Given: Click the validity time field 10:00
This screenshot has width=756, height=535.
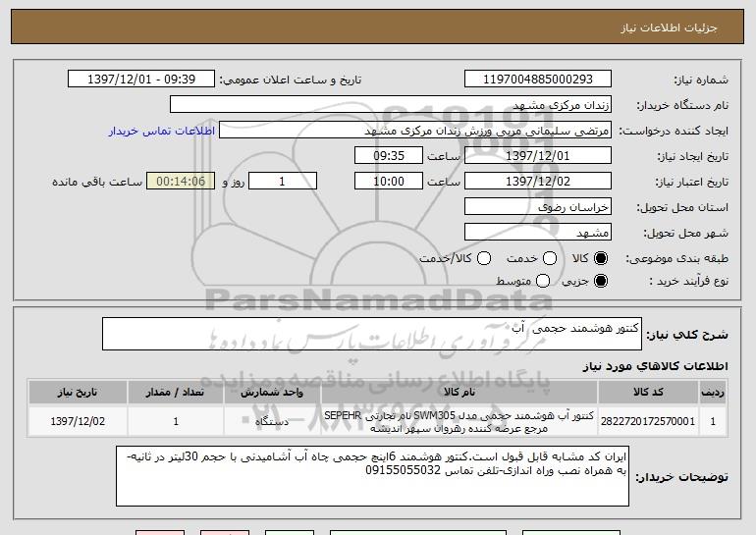Looking at the screenshot, I should coord(389,182).
